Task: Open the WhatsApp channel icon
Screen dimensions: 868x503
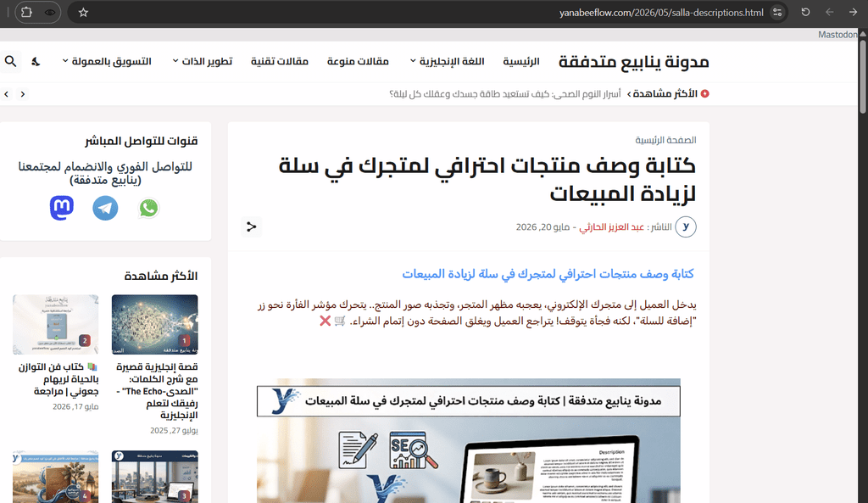Action: (148, 209)
